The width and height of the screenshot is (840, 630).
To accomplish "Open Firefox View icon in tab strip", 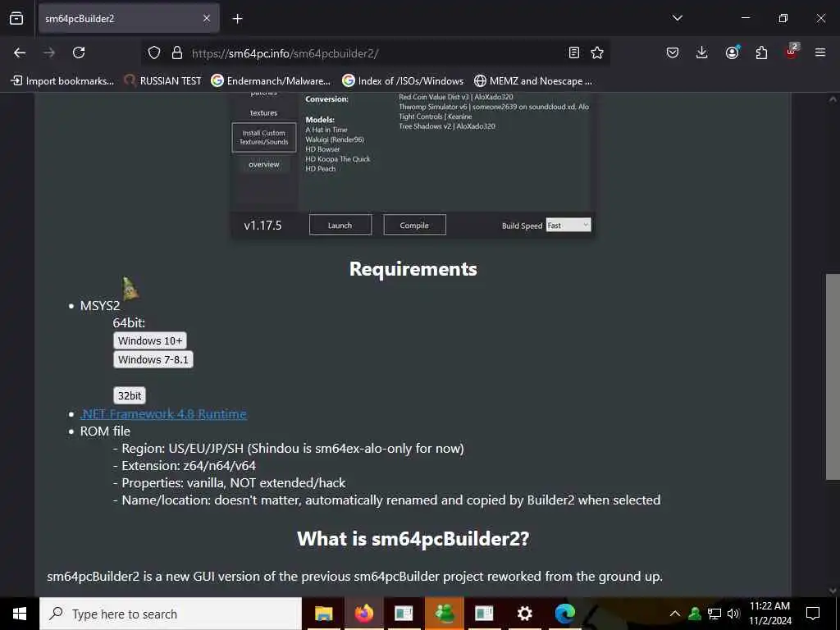I will (x=16, y=18).
